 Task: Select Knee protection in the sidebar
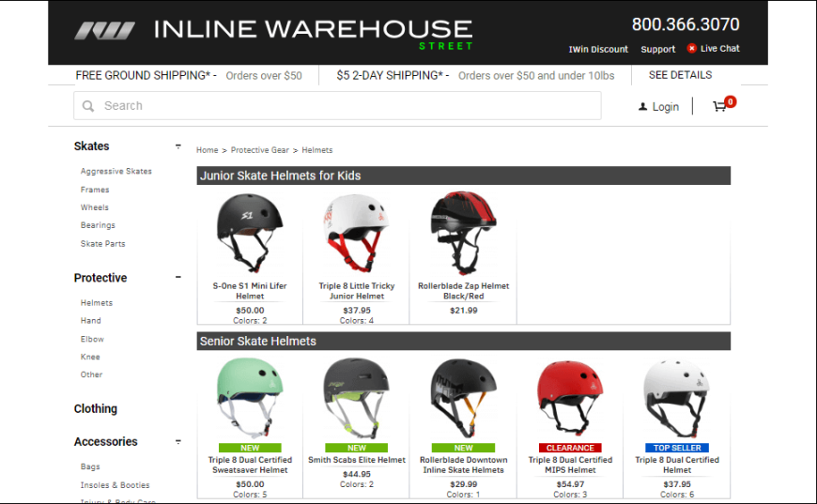90,357
